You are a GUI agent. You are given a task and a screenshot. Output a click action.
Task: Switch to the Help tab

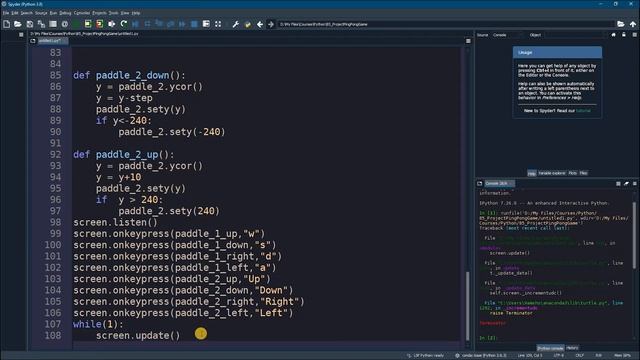tap(531, 173)
